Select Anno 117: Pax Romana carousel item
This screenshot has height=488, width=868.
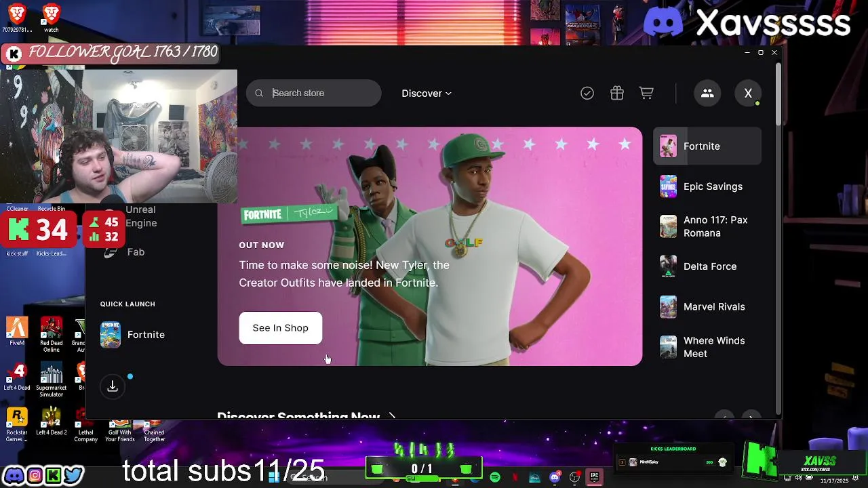pyautogui.click(x=707, y=226)
